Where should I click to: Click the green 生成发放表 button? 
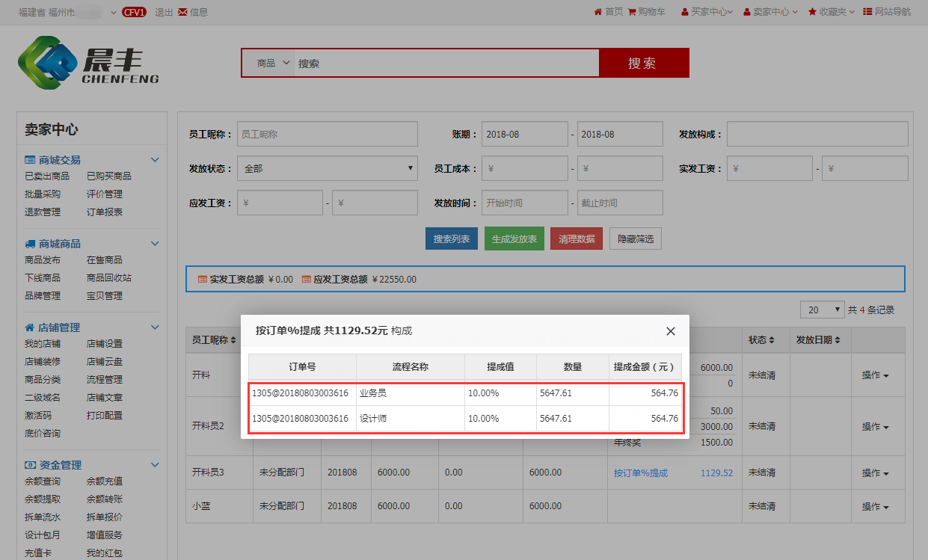[x=514, y=239]
